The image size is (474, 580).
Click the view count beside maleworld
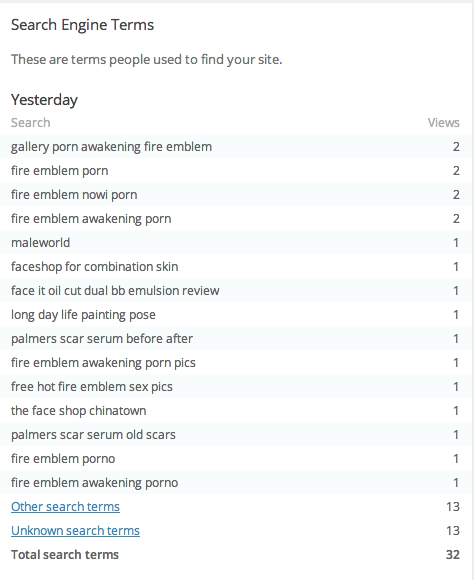coord(456,243)
